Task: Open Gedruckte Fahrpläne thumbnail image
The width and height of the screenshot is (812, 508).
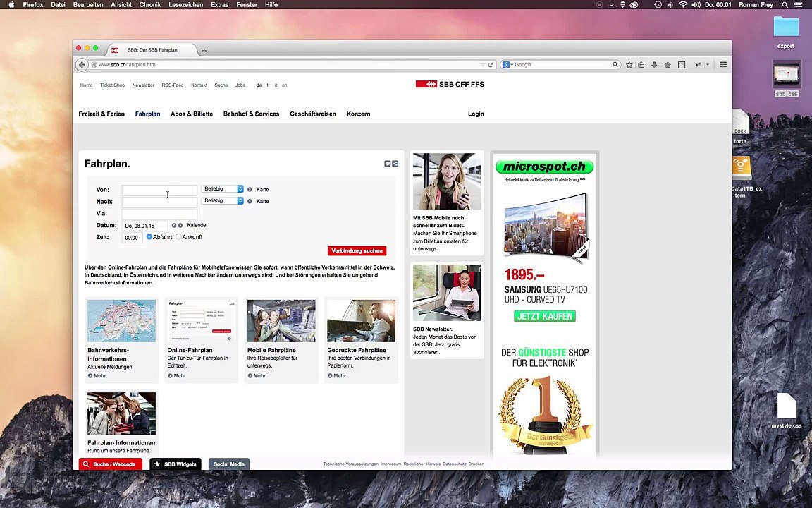Action: [x=361, y=321]
